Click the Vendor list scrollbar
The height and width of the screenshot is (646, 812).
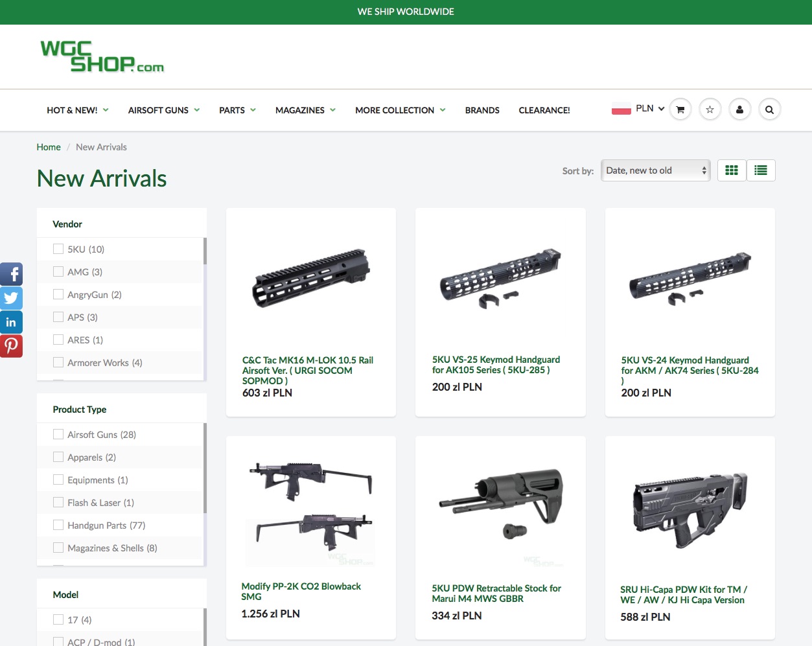click(x=205, y=251)
